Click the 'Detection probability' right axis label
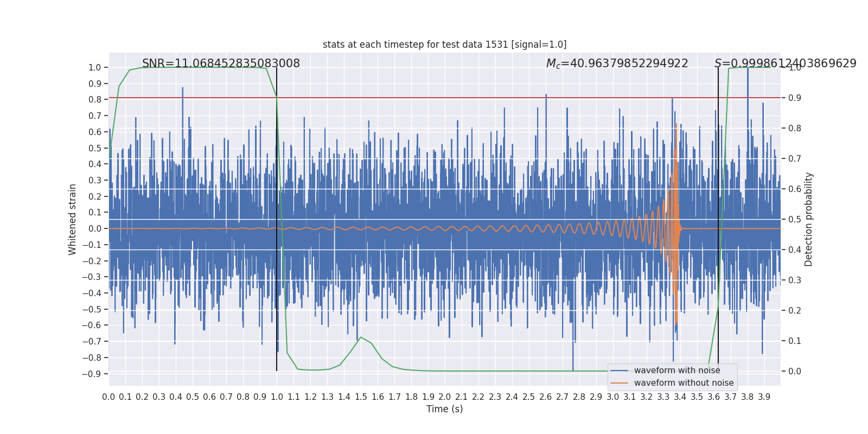Image resolution: width=868 pixels, height=434 pixels. coord(809,219)
